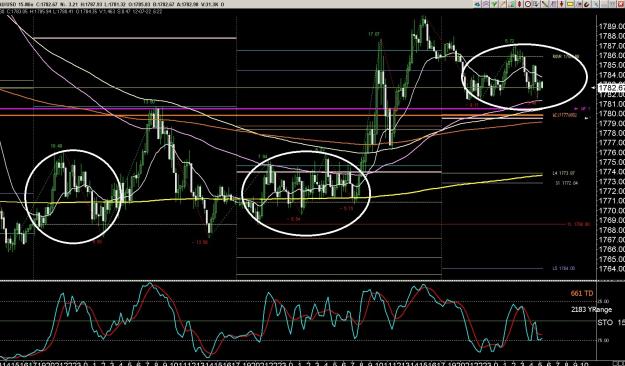Image resolution: width=625 pixels, height=366 pixels.
Task: Click the 1776.00 price axis label
Action: 612,152
